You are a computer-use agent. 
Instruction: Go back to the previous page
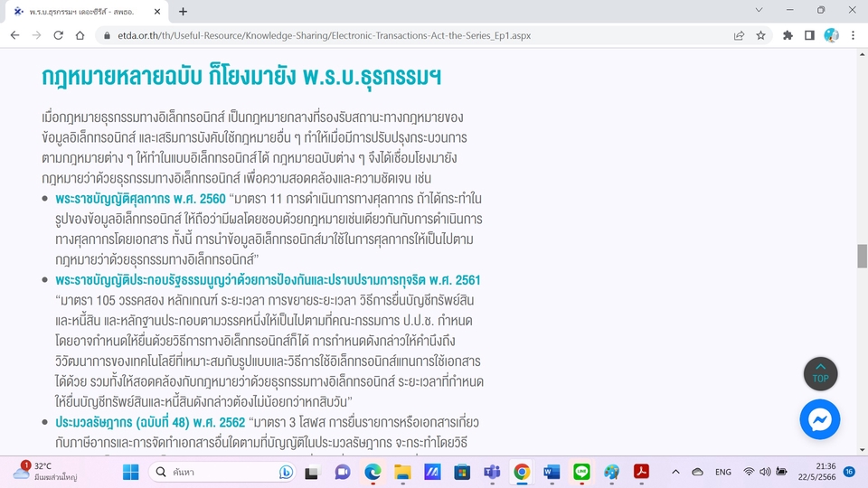pos(15,35)
